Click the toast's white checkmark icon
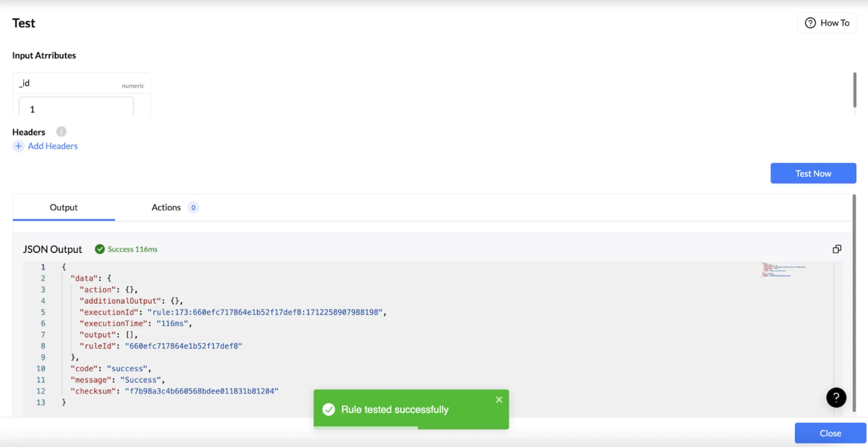Viewport: 868px width, 447px height. [x=329, y=410]
